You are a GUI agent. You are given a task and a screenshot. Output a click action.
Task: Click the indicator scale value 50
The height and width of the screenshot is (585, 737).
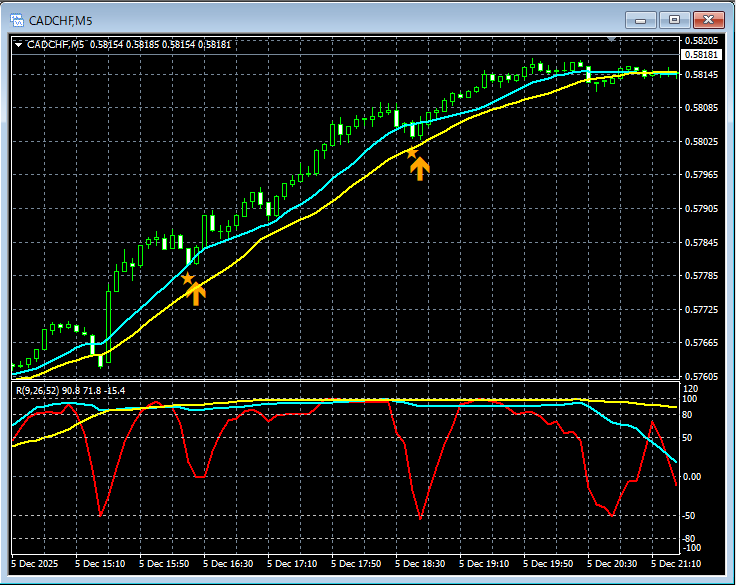688,438
